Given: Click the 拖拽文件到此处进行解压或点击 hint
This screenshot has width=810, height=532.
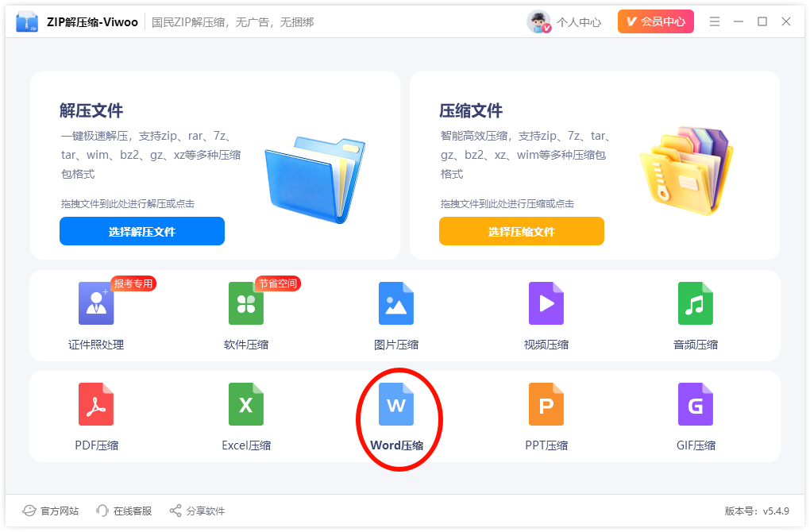Looking at the screenshot, I should click(x=128, y=203).
